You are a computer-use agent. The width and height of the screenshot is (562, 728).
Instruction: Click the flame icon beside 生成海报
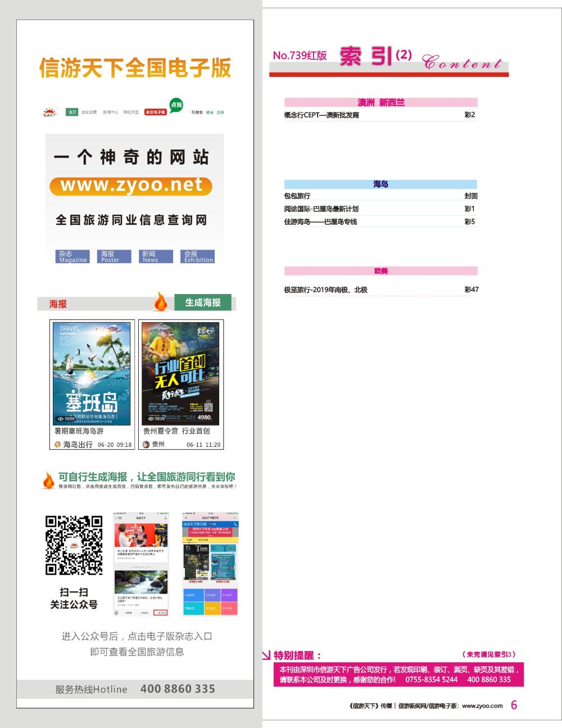coord(161,302)
